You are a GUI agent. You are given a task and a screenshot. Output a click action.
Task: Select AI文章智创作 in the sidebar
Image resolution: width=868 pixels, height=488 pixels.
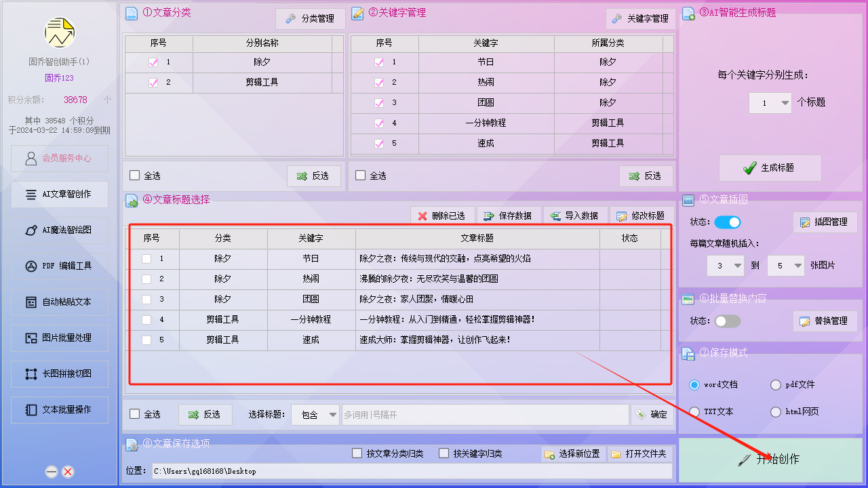tap(60, 194)
